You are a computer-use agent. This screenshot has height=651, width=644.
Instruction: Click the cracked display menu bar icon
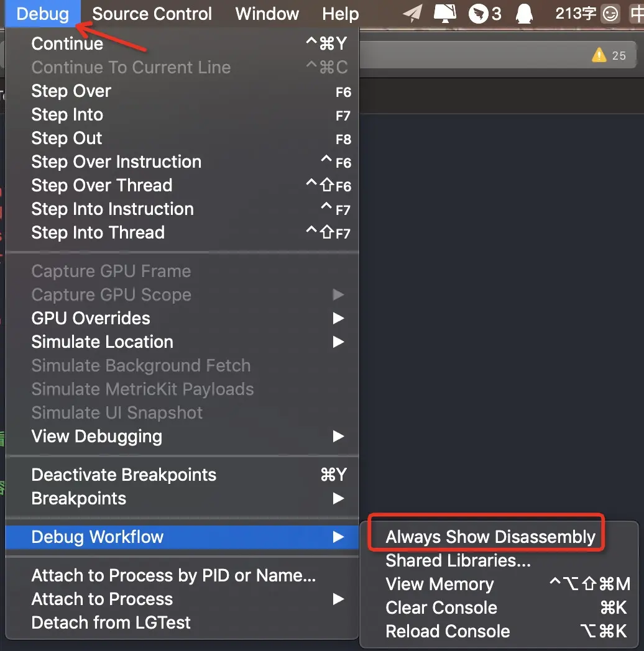[444, 14]
